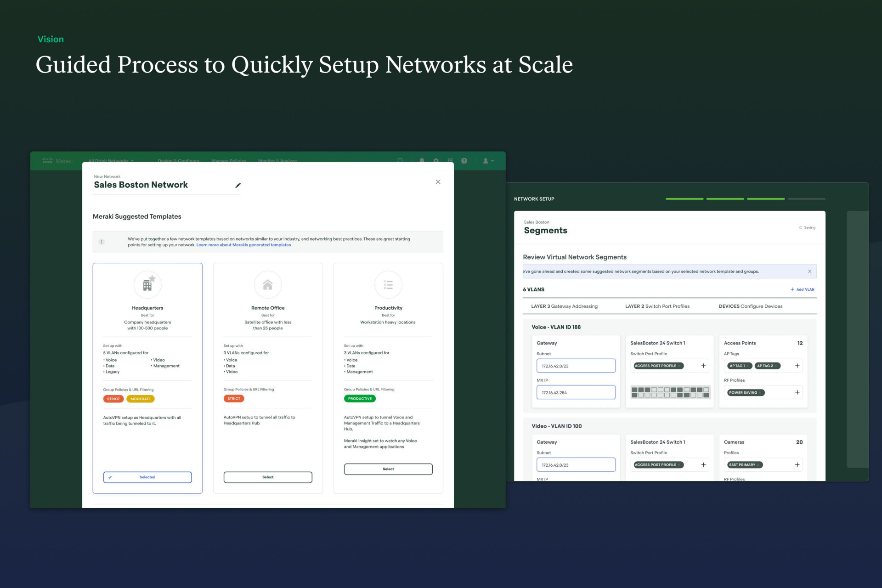
Task: Open the user account dropdown in Meraki header
Action: pyautogui.click(x=488, y=161)
